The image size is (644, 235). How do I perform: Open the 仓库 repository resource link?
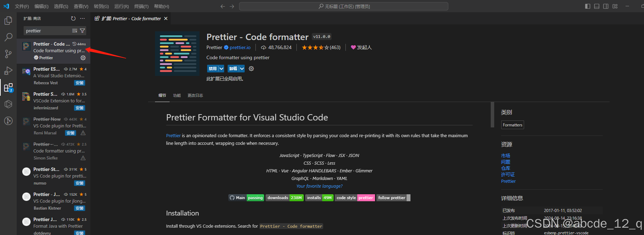point(506,168)
